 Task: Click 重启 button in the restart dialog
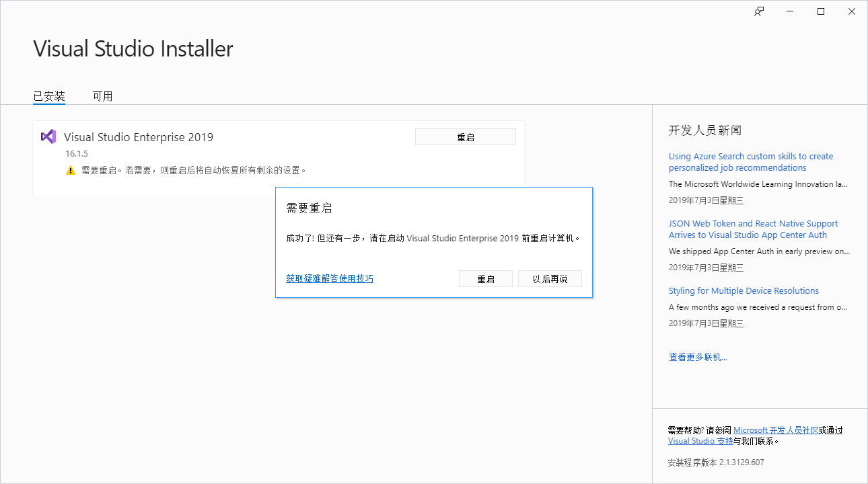[x=486, y=279]
